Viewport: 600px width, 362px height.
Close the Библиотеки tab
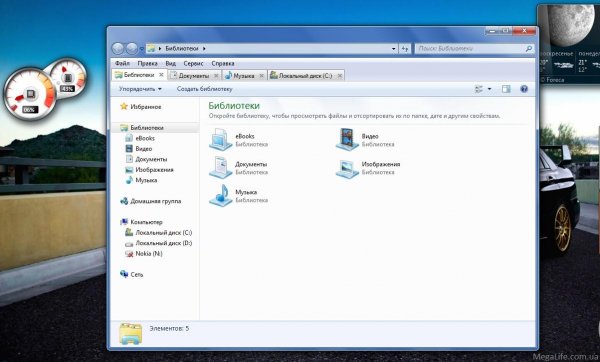pyautogui.click(x=161, y=75)
